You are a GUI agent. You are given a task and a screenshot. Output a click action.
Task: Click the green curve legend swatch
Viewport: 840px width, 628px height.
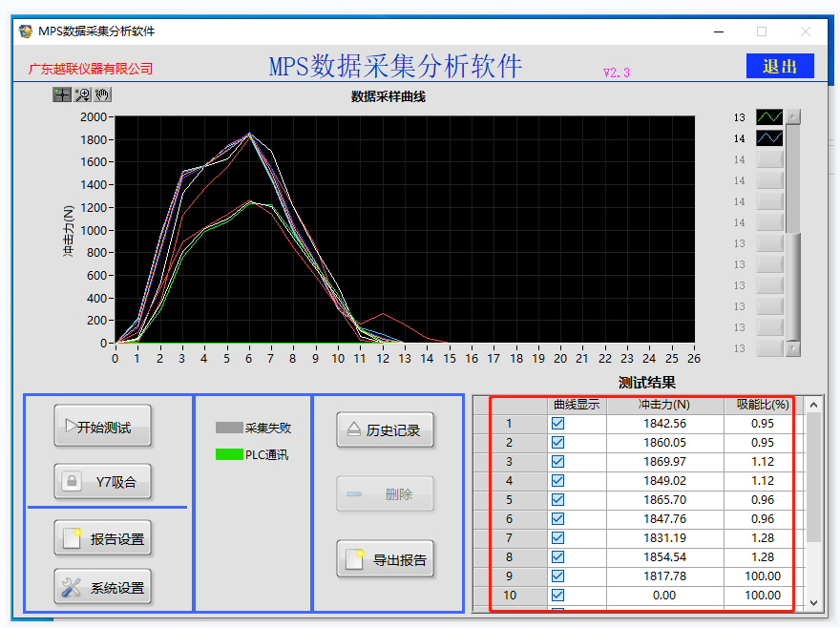769,117
